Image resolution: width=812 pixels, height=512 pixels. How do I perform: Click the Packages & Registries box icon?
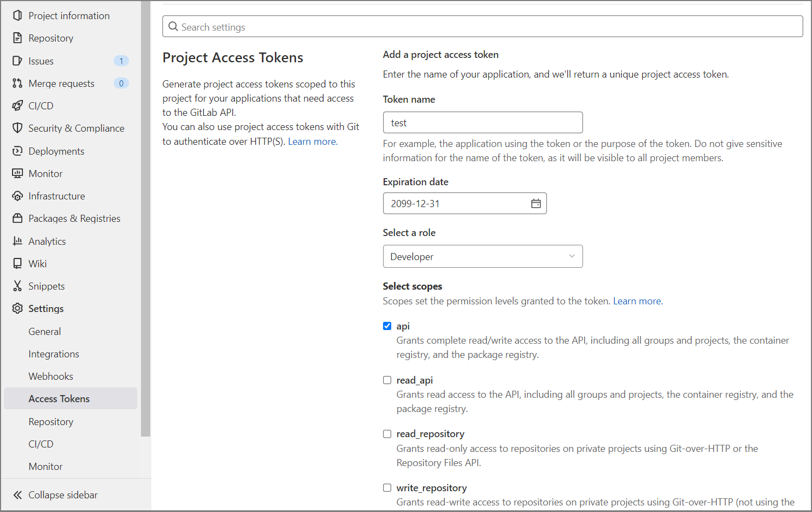17,218
